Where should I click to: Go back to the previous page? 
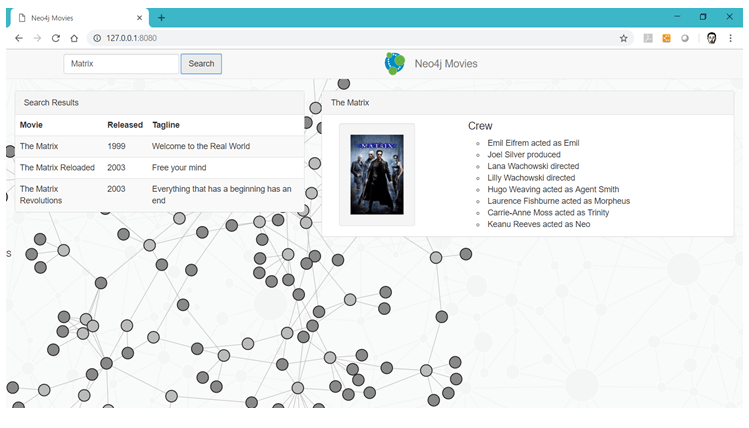click(x=19, y=38)
